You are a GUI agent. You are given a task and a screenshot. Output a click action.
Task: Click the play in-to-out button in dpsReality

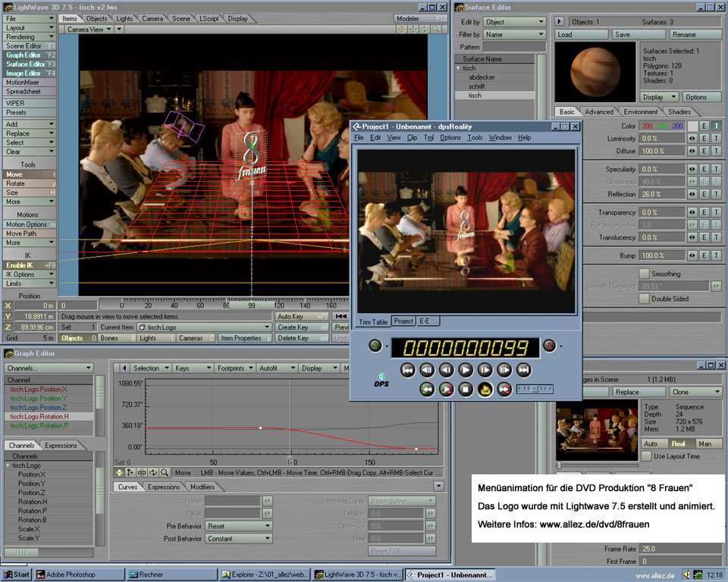(446, 389)
